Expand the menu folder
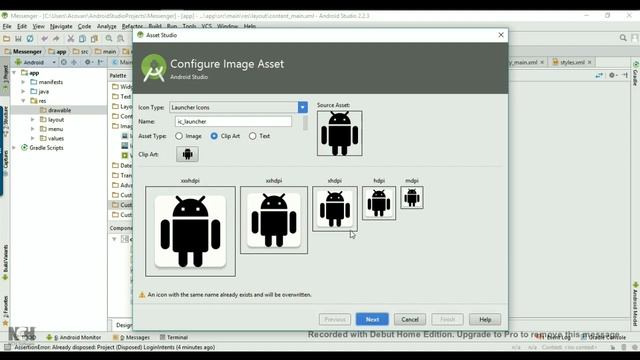The width and height of the screenshot is (640, 360). pyautogui.click(x=33, y=129)
